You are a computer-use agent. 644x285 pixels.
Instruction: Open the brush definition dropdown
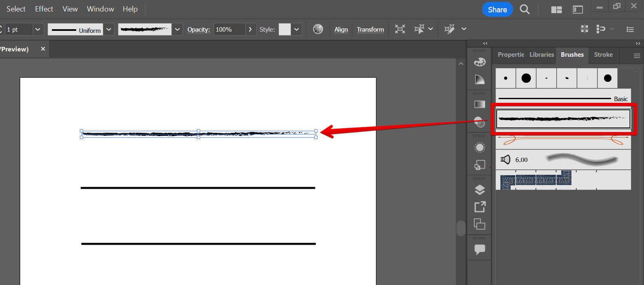(x=177, y=29)
